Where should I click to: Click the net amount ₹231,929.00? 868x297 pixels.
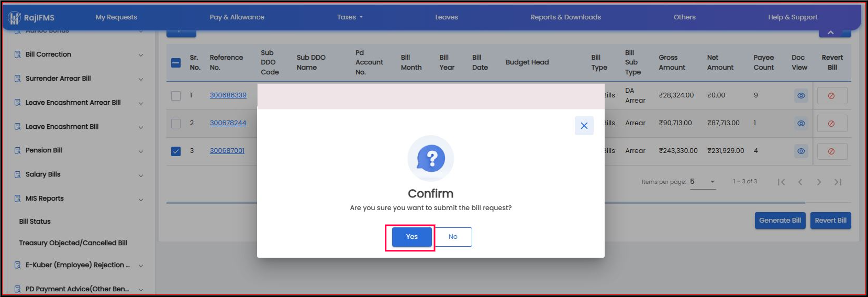pos(726,151)
